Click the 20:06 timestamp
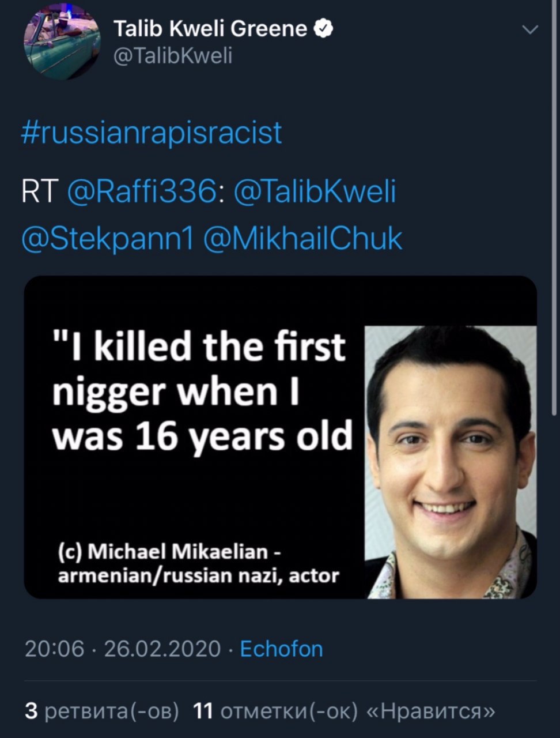The image size is (560, 738). [54, 649]
